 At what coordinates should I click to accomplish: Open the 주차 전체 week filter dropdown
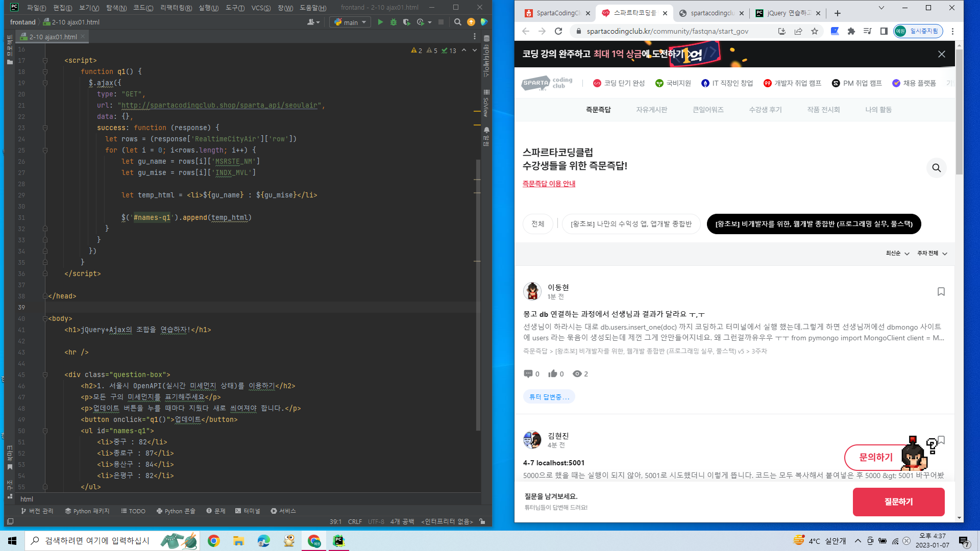932,253
